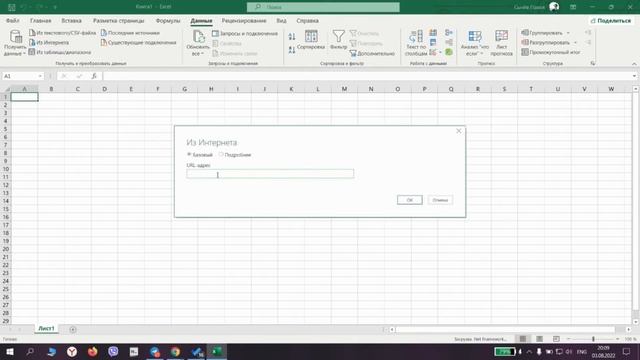Click Из таблицы/диапазона in the ribbon
This screenshot has height=360, width=640.
coord(60,52)
